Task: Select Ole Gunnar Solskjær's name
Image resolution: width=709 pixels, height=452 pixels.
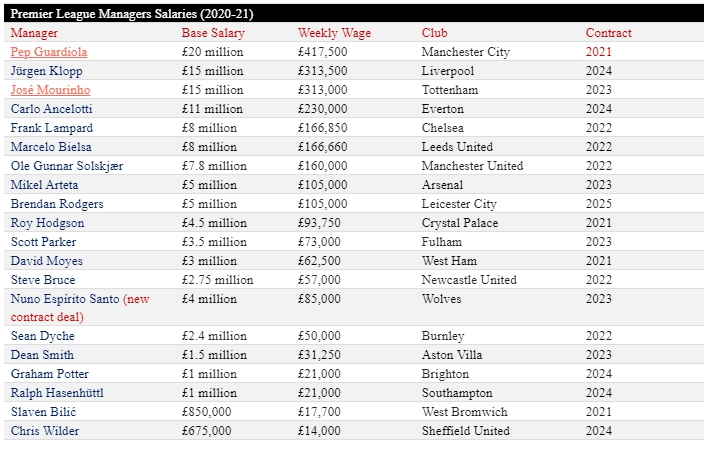Action: 67,166
